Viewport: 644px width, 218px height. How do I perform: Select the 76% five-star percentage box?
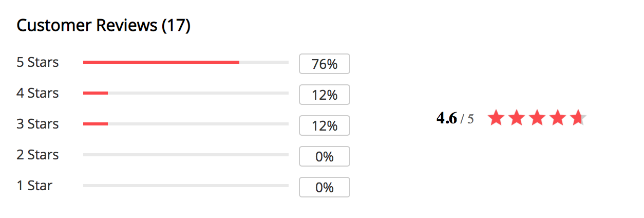pos(325,64)
